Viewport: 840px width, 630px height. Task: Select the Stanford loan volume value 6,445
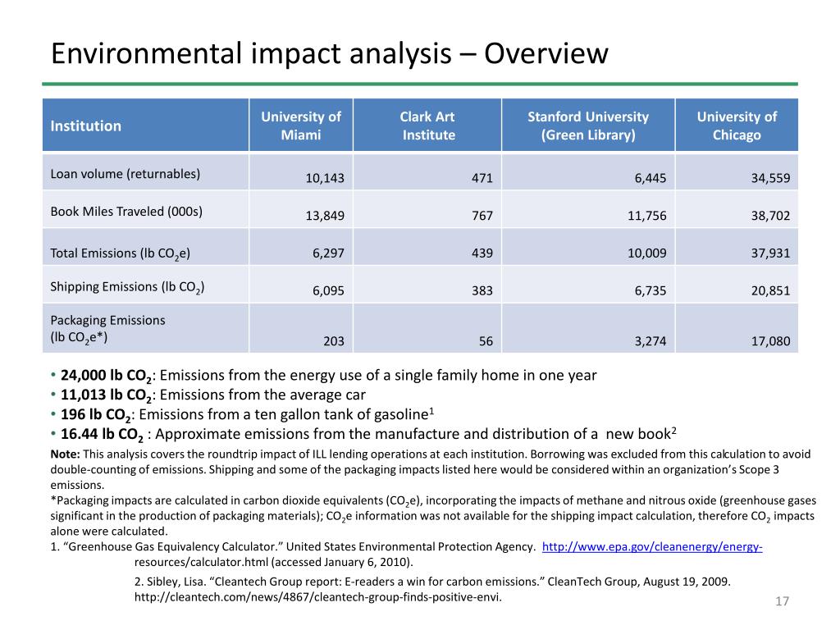[651, 178]
